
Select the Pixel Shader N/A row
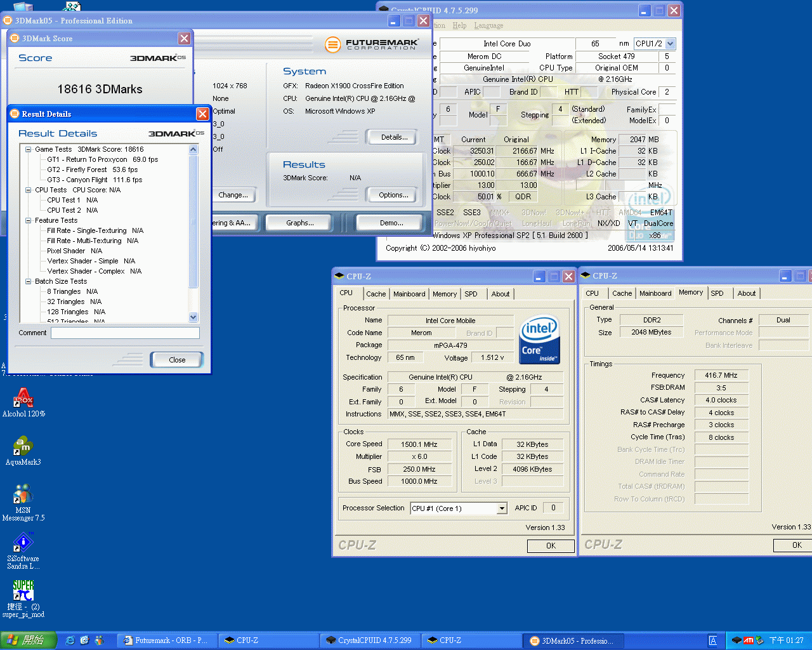tap(74, 251)
